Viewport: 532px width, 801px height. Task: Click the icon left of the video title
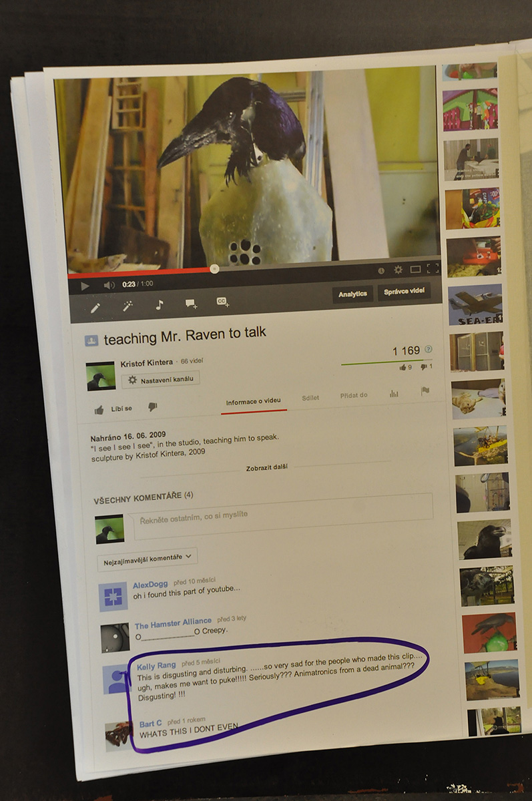coord(91,340)
